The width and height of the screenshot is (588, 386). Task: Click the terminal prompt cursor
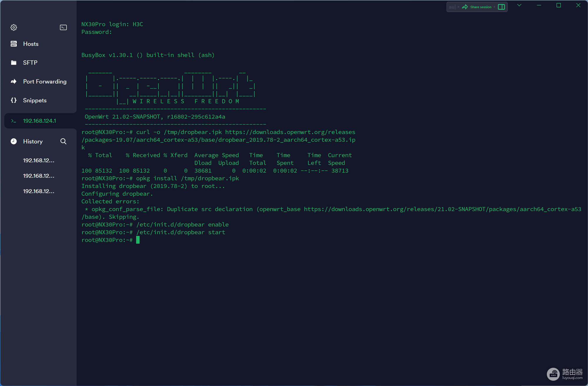[138, 240]
